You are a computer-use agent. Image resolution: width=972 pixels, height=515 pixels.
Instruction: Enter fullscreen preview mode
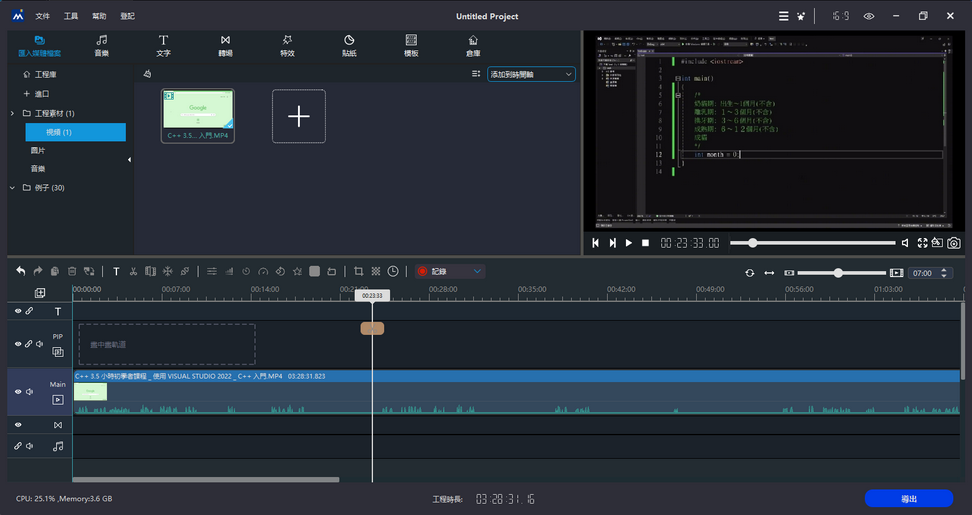point(922,243)
